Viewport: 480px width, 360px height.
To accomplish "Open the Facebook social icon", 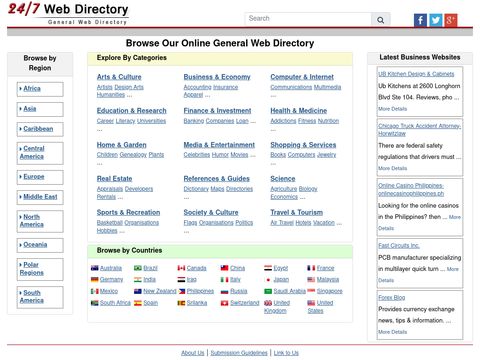I will (x=420, y=20).
